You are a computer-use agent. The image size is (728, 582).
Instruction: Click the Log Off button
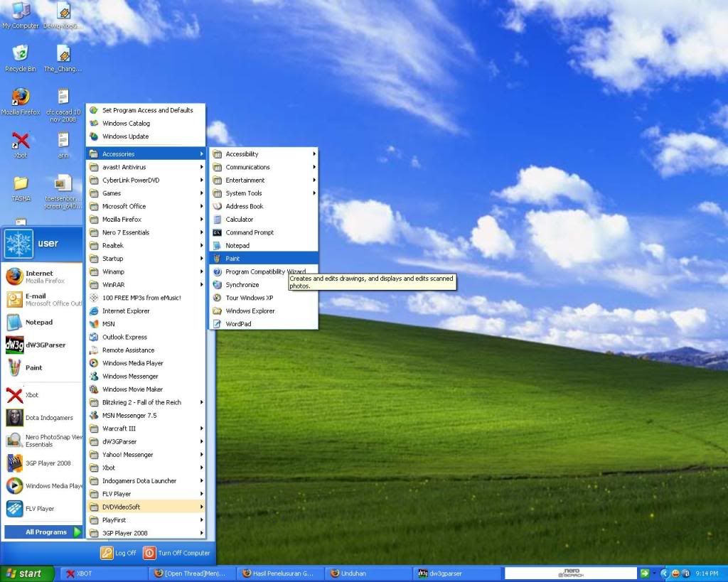[x=119, y=553]
